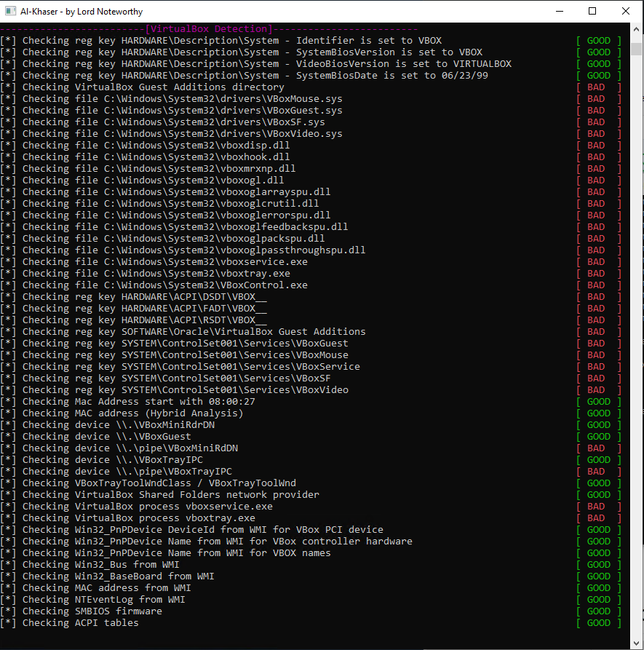
Task: Click the device \\.\VBoxTrayIPC line
Action: tap(311, 460)
